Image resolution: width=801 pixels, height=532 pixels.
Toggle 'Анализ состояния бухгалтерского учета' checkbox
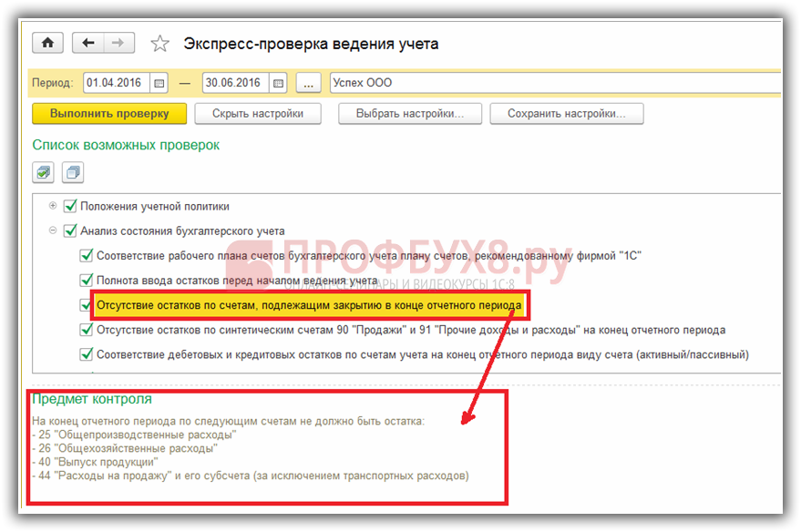[70, 230]
